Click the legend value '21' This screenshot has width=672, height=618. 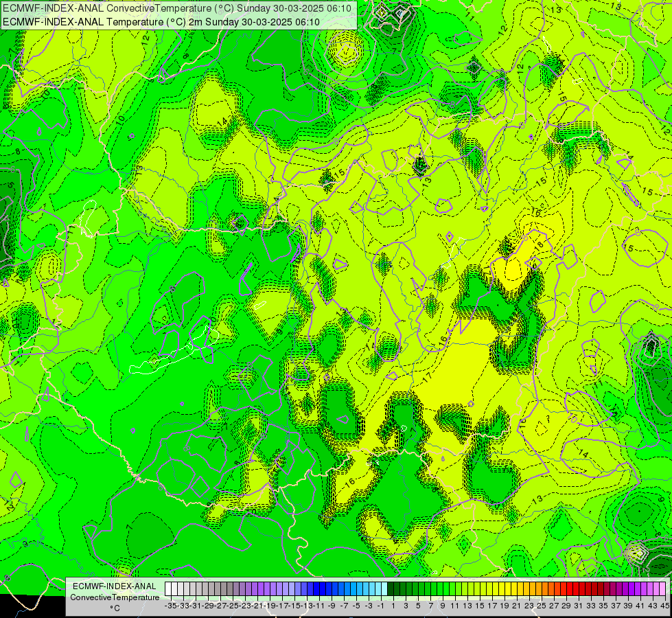coord(517,606)
